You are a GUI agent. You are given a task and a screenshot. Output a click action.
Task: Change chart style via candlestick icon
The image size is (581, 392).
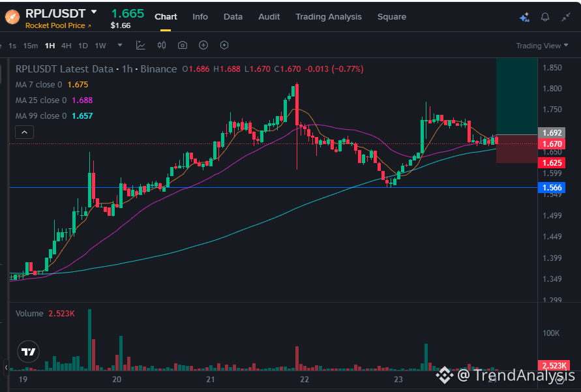[x=162, y=45]
